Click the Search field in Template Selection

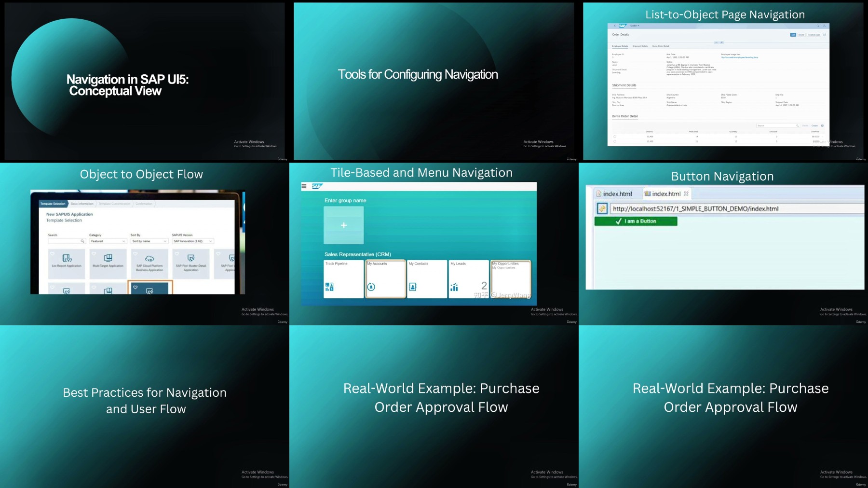point(67,241)
